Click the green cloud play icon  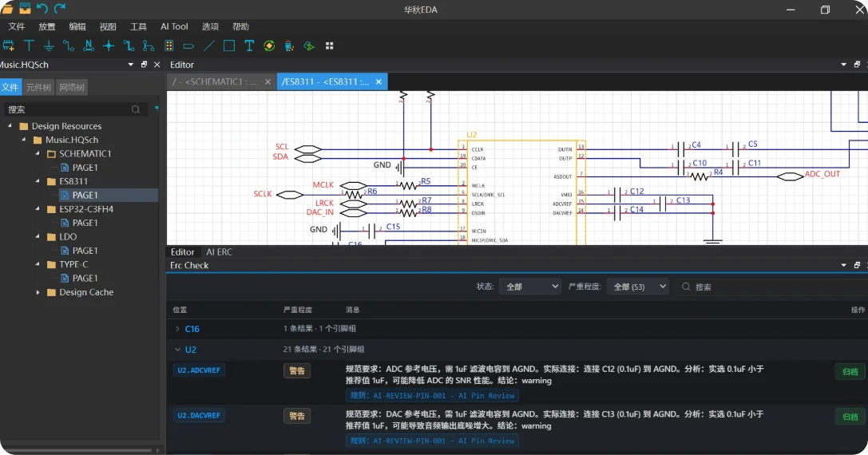tap(309, 46)
